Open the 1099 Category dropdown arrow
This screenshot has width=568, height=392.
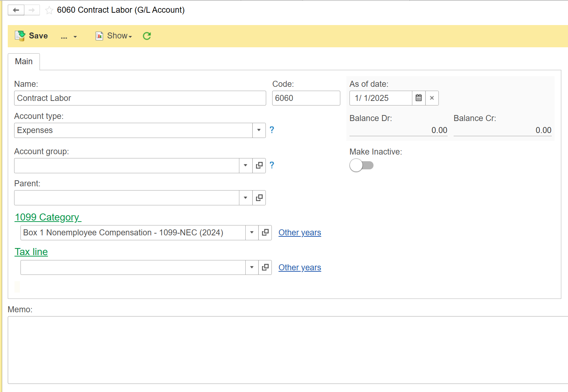252,233
